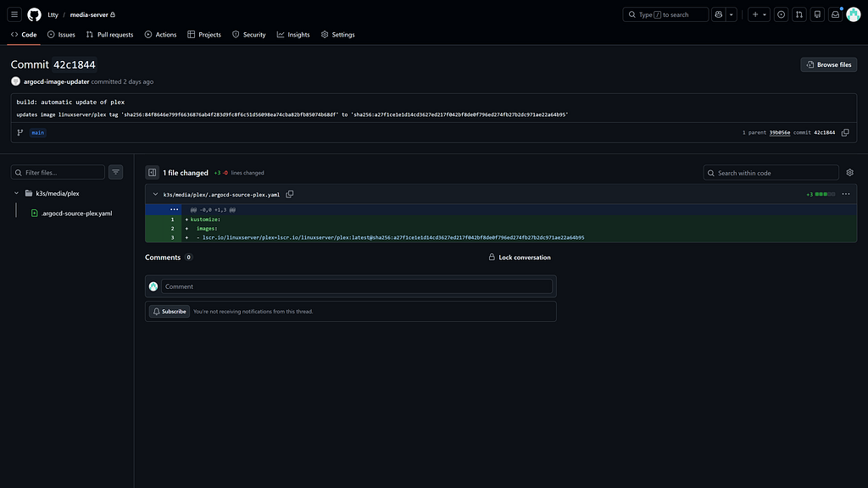This screenshot has height=488, width=868.
Task: Switch to the Projects tab
Action: click(204, 34)
